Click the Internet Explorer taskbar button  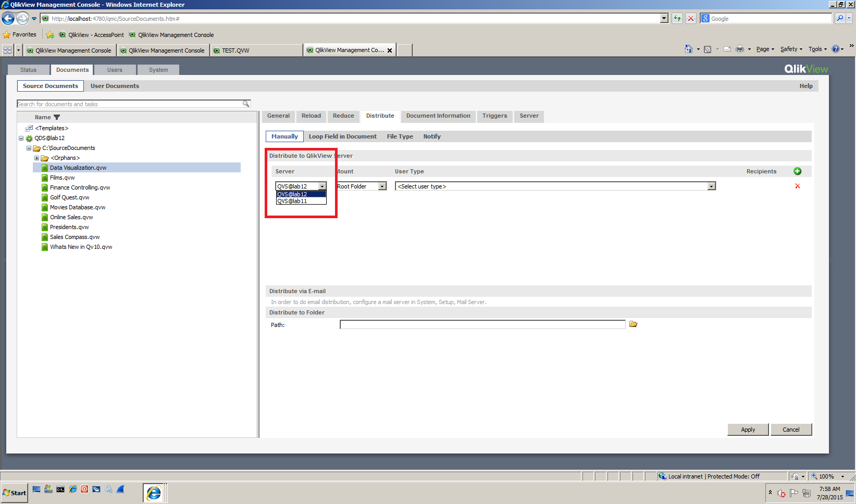(154, 493)
